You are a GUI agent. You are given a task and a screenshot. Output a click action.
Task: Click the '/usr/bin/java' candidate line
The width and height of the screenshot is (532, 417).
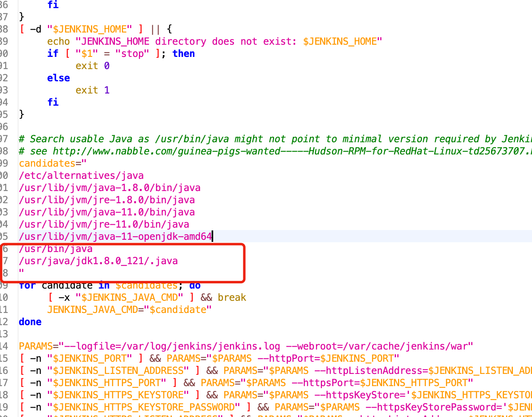56,249
